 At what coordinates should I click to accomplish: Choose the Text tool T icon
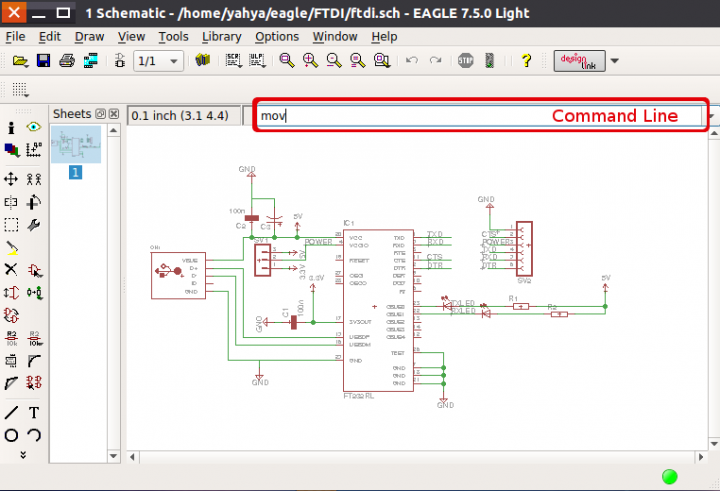[34, 412]
